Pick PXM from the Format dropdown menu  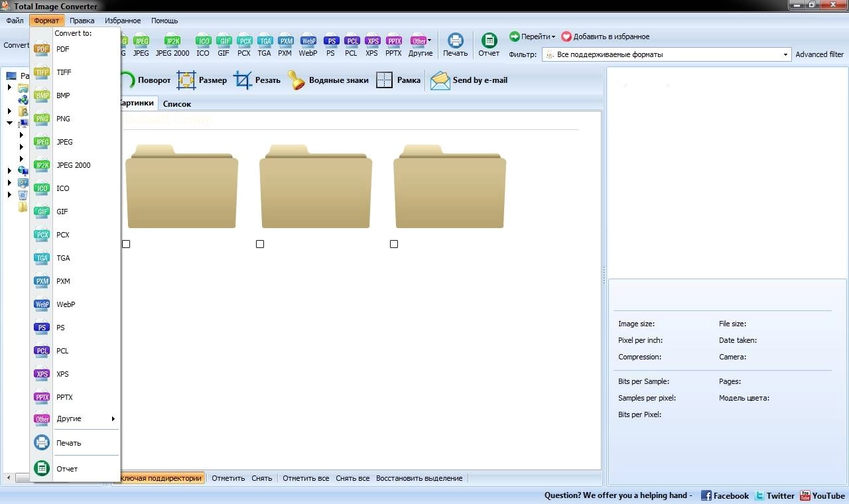[x=75, y=281]
